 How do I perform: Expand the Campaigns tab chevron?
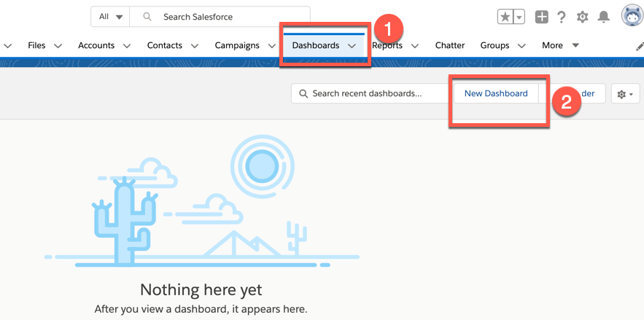coord(272,46)
